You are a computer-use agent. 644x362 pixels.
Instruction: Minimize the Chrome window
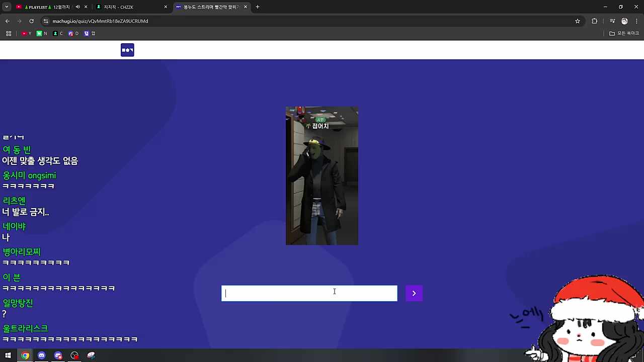coord(605,7)
